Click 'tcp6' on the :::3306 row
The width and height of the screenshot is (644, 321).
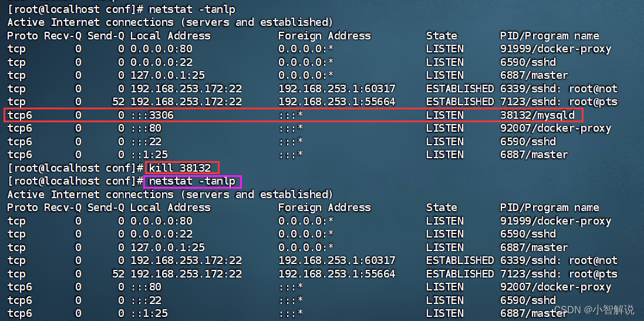[x=20, y=115]
